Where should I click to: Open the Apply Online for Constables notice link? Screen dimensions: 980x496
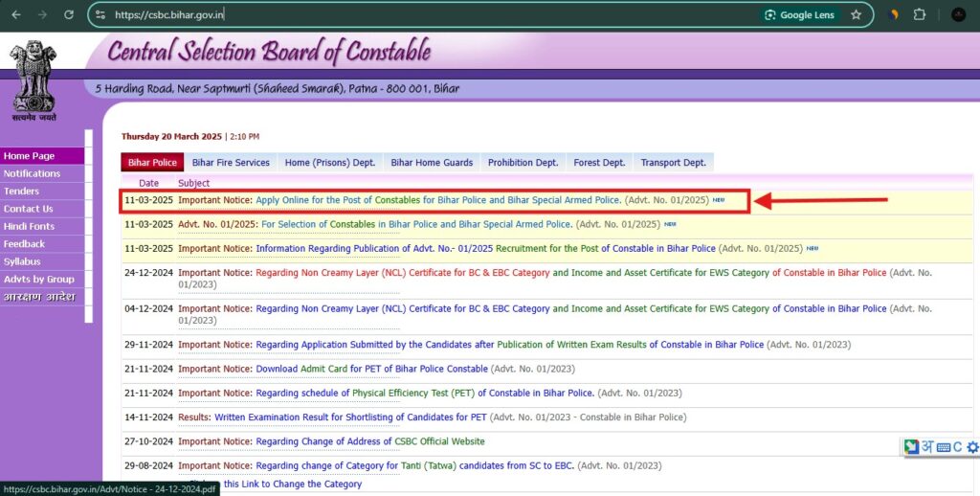pos(438,200)
